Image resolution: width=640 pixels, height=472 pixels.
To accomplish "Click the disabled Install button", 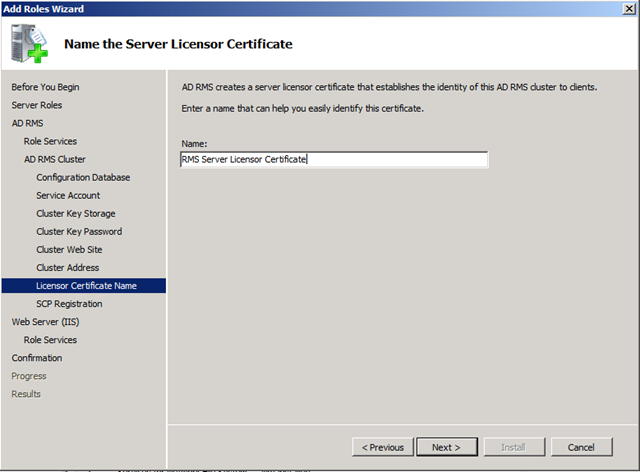I will 513,447.
